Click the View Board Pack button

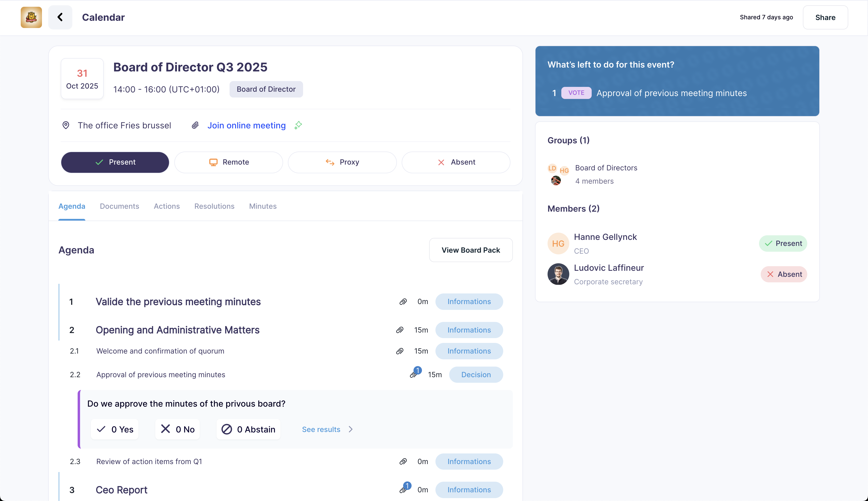(471, 250)
